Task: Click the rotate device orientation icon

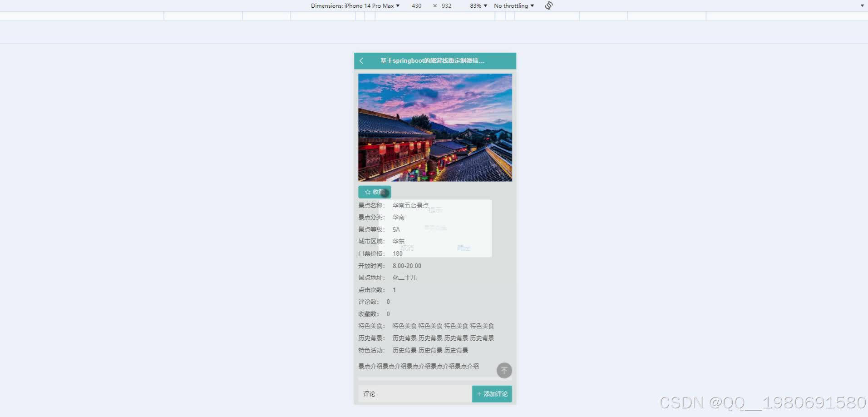Action: [x=548, y=5]
